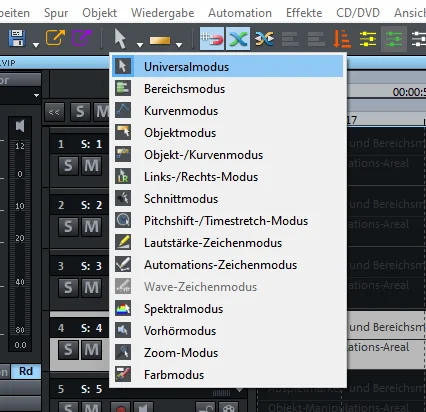Collapse track header with << button
The image size is (426, 412).
coord(54,112)
